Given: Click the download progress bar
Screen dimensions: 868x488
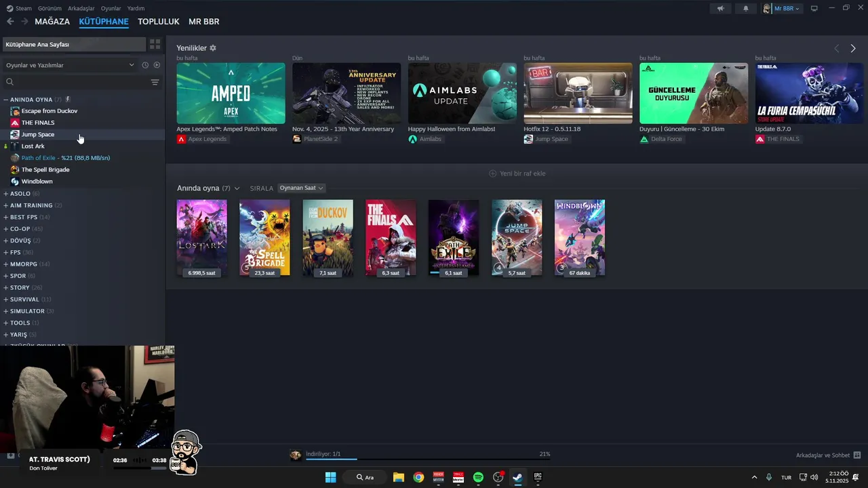Looking at the screenshot, I should point(427,460).
